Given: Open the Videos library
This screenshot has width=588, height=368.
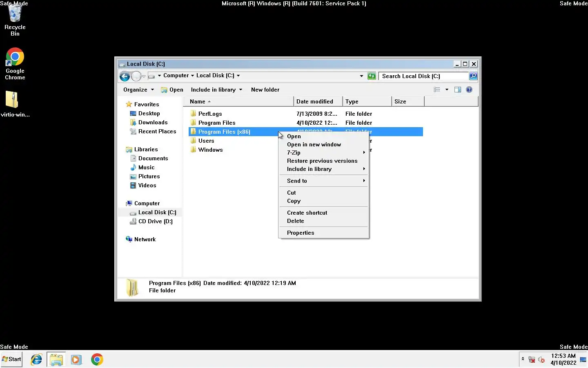Looking at the screenshot, I should tap(147, 185).
